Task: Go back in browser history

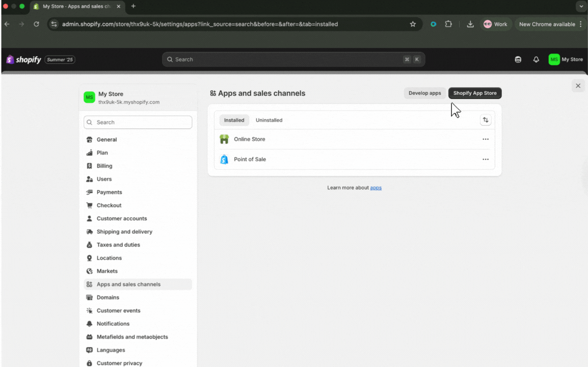Action: 7,24
